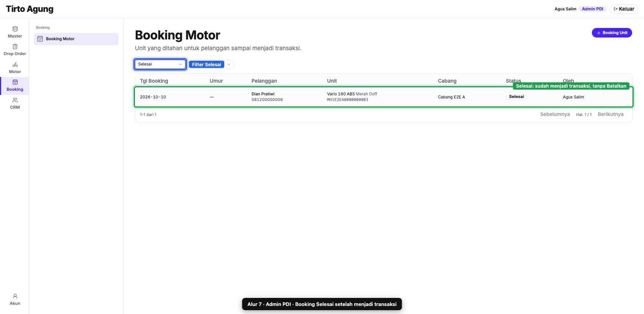Click Agus Salim in the Oleh column
Image resolution: width=644 pixels, height=314 pixels.
(573, 97)
